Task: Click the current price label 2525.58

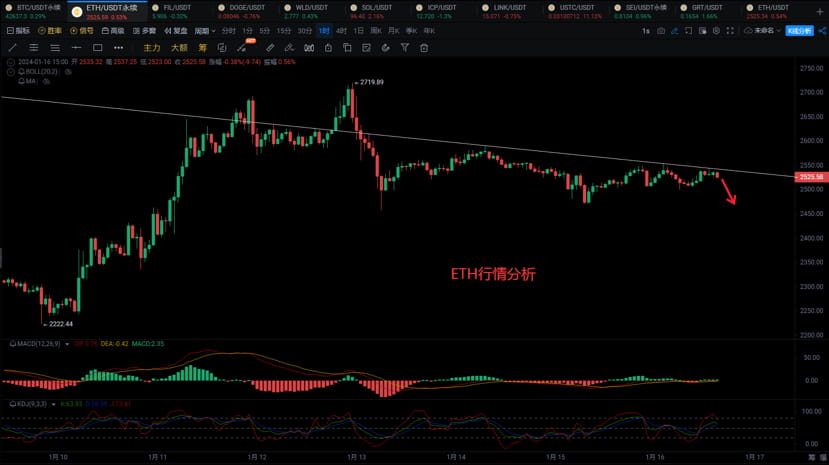Action: [x=811, y=177]
